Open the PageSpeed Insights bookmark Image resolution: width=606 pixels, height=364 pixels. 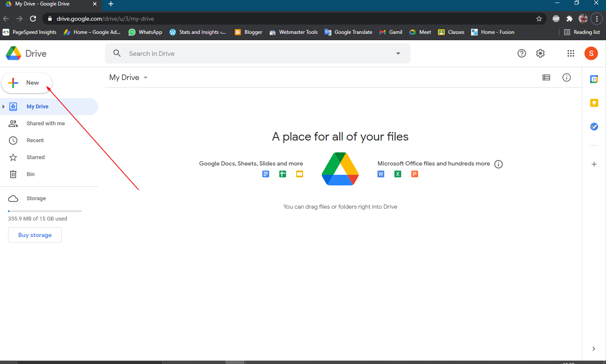point(30,32)
